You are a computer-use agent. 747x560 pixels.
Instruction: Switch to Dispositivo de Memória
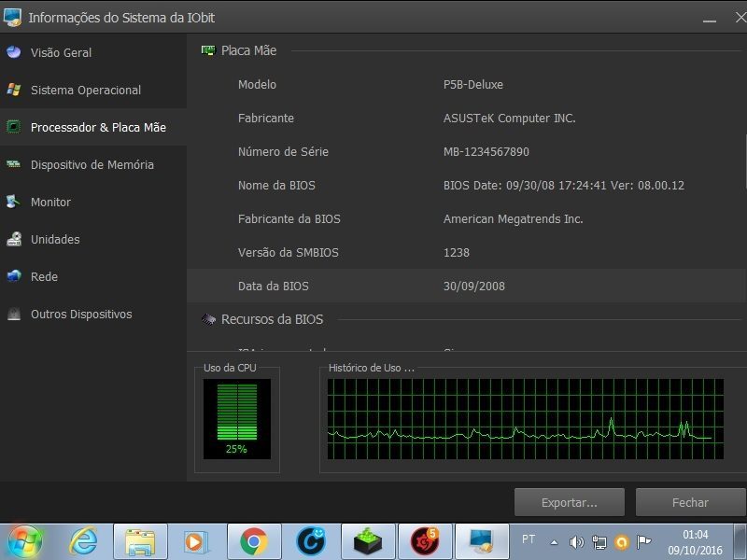tap(92, 165)
